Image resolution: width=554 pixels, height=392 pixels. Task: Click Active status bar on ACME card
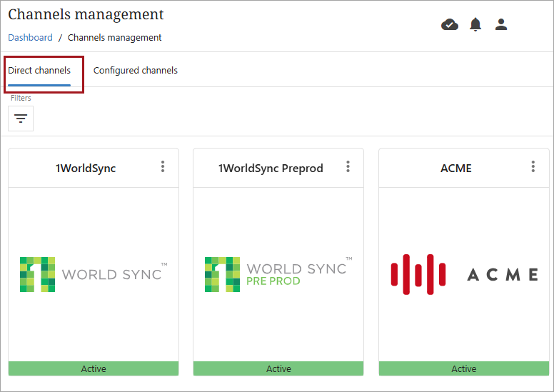[x=464, y=369]
